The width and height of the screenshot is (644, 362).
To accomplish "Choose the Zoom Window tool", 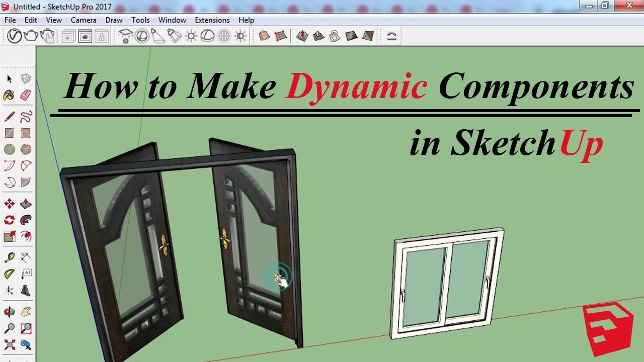I will tap(26, 328).
